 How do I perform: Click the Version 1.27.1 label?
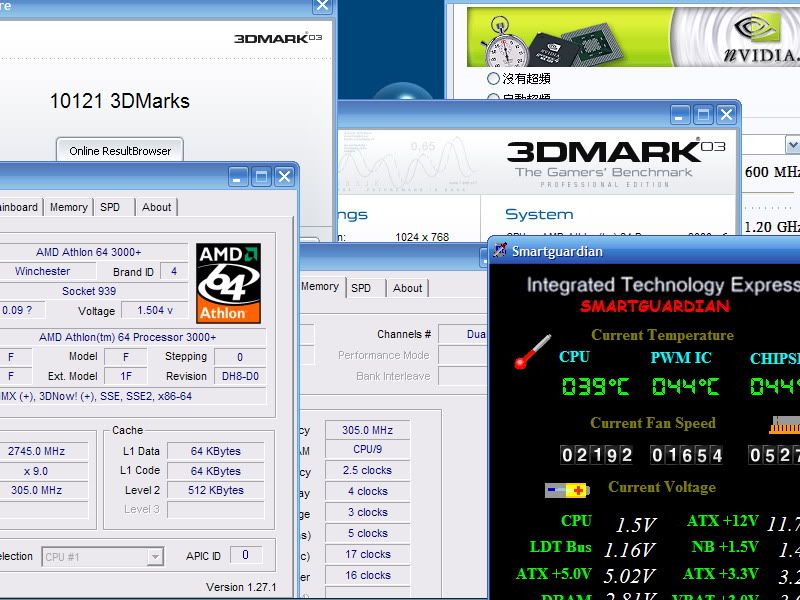tap(241, 587)
